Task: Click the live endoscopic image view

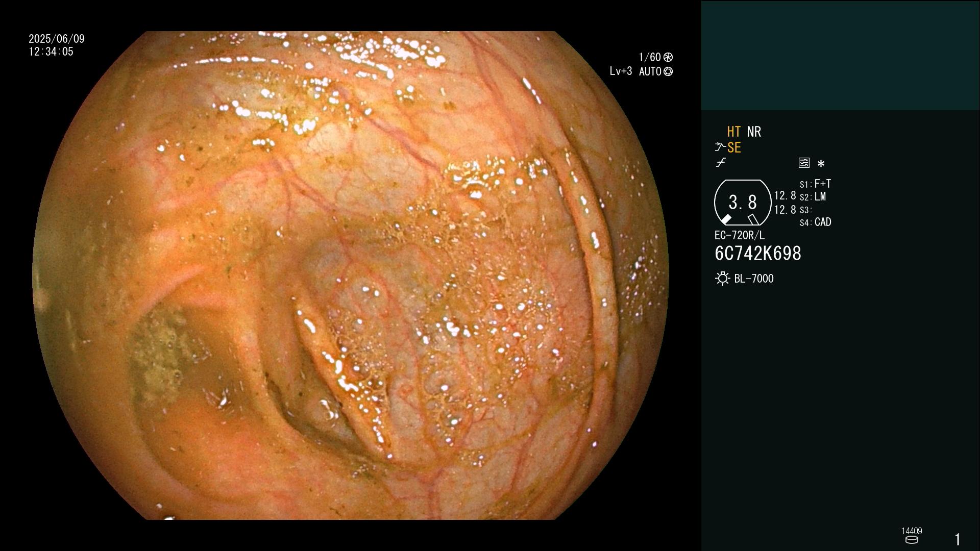Action: [x=351, y=275]
